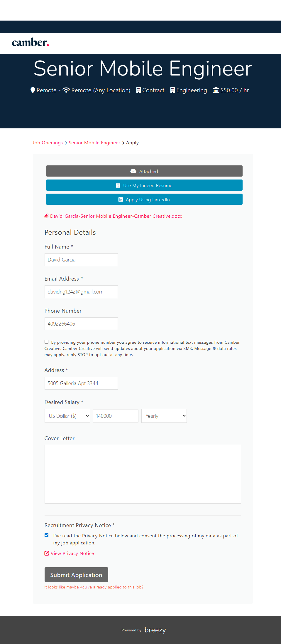Click the wifi remote icon

point(66,90)
